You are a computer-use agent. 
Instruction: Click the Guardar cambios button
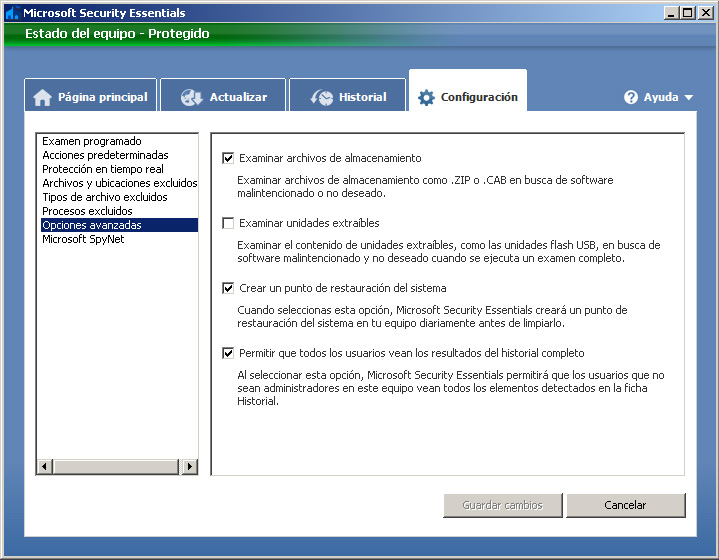(x=502, y=505)
